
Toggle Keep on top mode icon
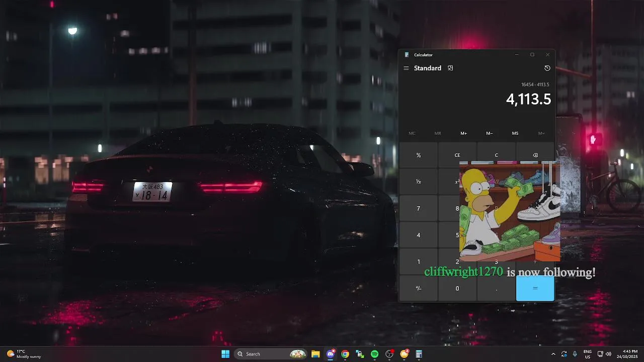click(x=450, y=68)
